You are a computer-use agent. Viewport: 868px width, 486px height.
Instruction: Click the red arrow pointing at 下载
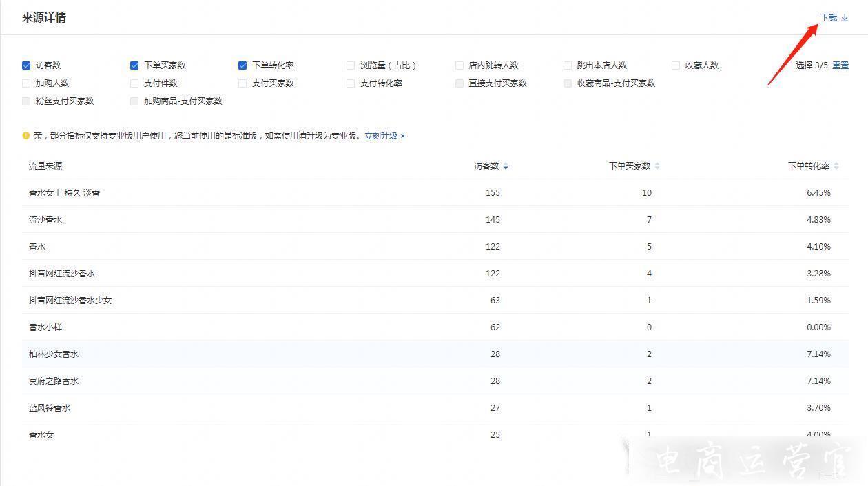click(792, 55)
